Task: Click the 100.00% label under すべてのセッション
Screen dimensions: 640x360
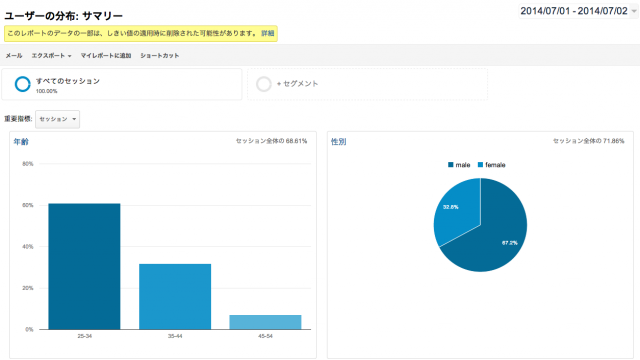Action: pyautogui.click(x=47, y=91)
